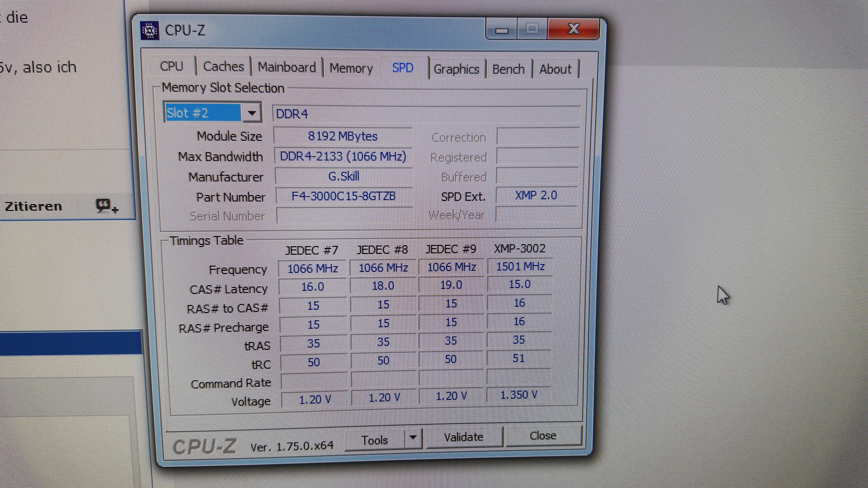This screenshot has width=868, height=488.
Task: Click the Zitieren link in forum
Action: [34, 206]
